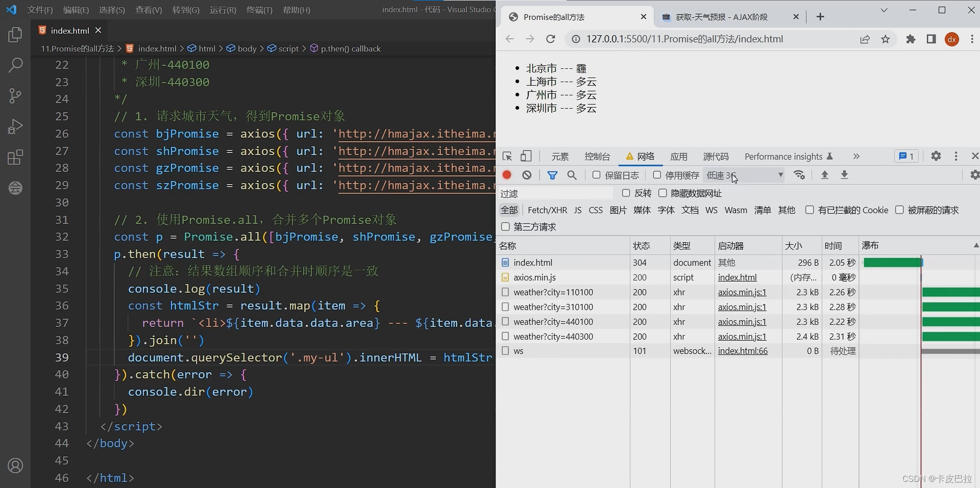Check 有已拦截的 Cookie option

point(809,210)
